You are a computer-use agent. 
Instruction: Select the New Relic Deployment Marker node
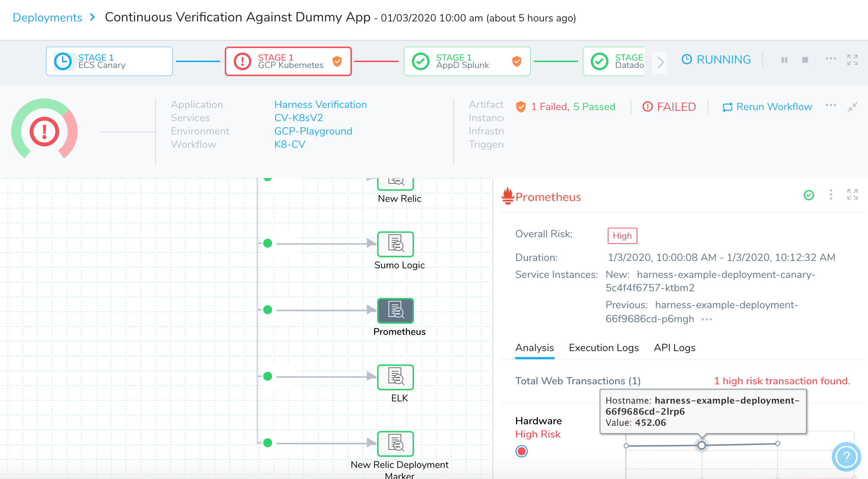[x=396, y=444]
